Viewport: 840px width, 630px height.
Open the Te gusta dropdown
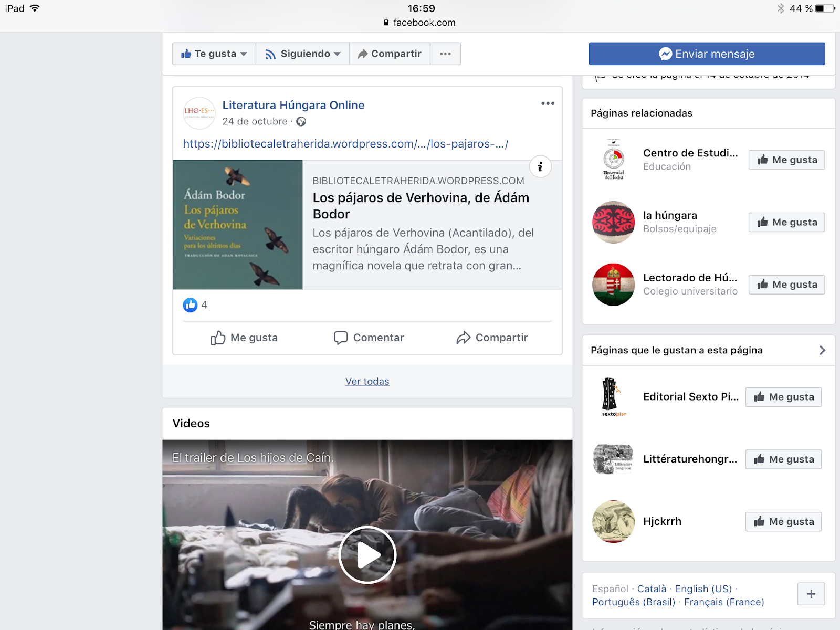click(x=214, y=54)
